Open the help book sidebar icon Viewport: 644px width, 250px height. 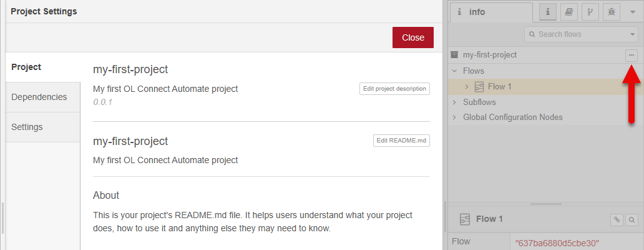point(568,11)
